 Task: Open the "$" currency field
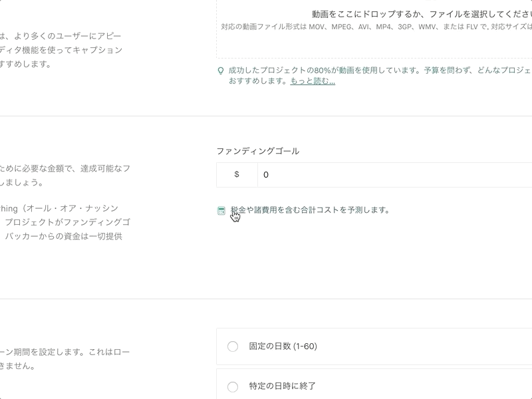(x=236, y=174)
